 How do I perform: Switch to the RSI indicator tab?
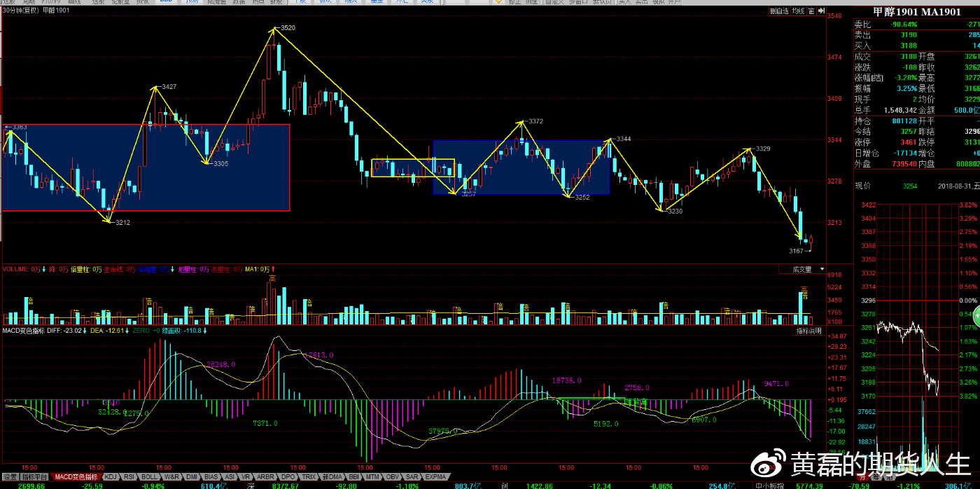point(129,476)
